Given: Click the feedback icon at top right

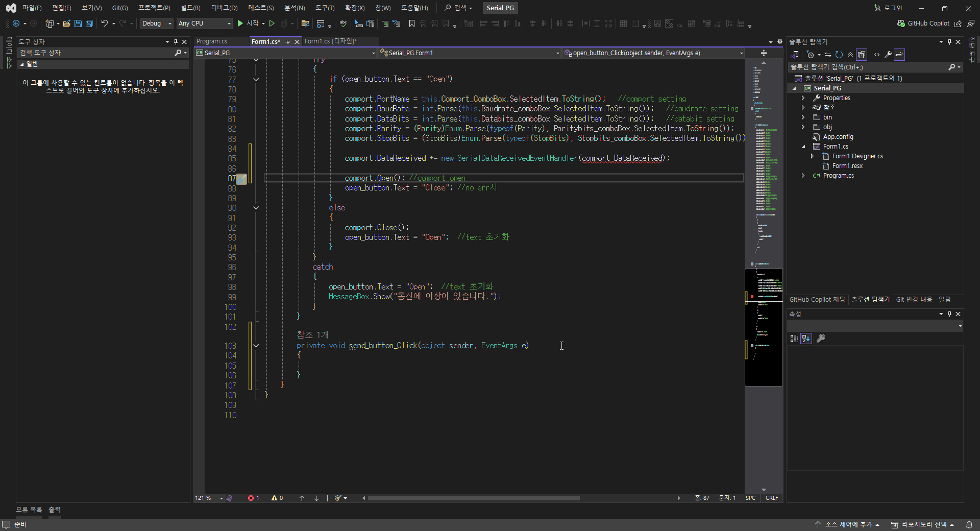Looking at the screenshot, I should 971,23.
